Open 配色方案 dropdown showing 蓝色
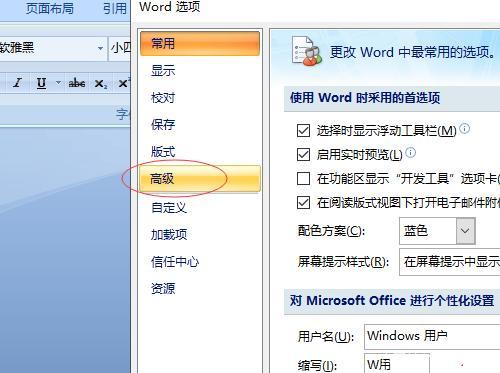This screenshot has height=373, width=500. coord(437,231)
